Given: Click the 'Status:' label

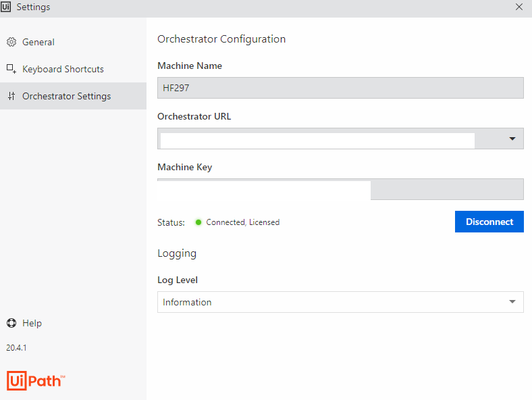Looking at the screenshot, I should (171, 223).
